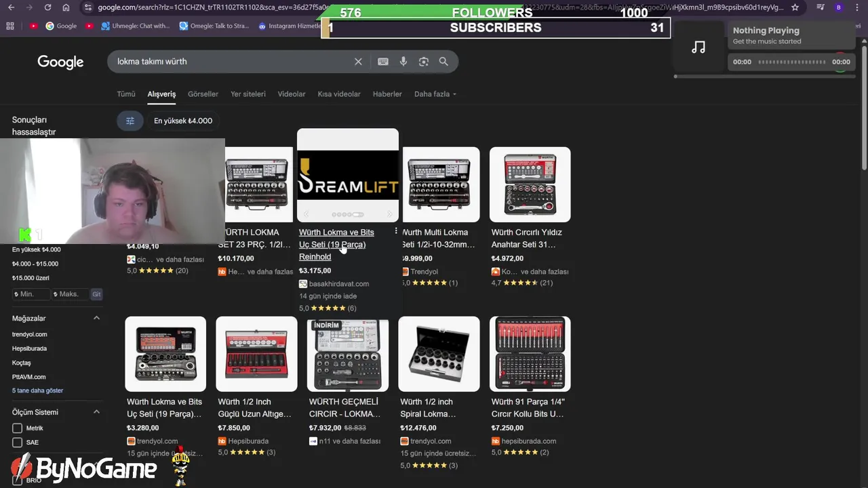The image size is (868, 488).
Task: Select the En yüksek ₺4.000 chip
Action: pos(183,121)
